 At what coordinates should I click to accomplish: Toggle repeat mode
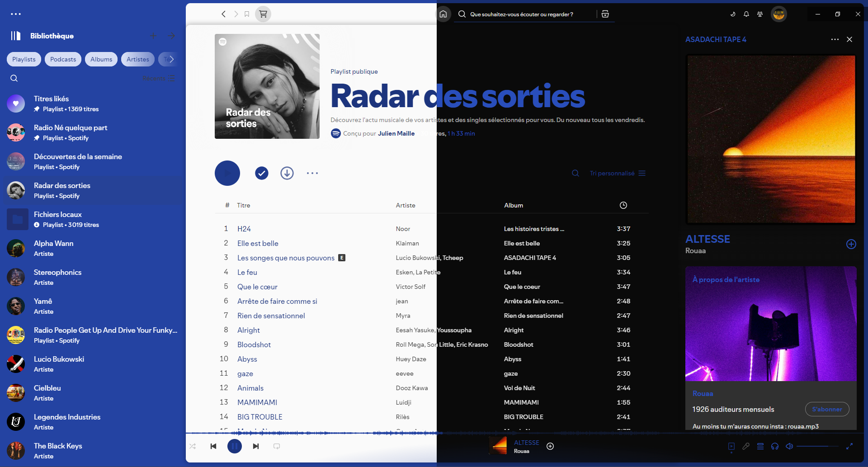click(x=277, y=446)
